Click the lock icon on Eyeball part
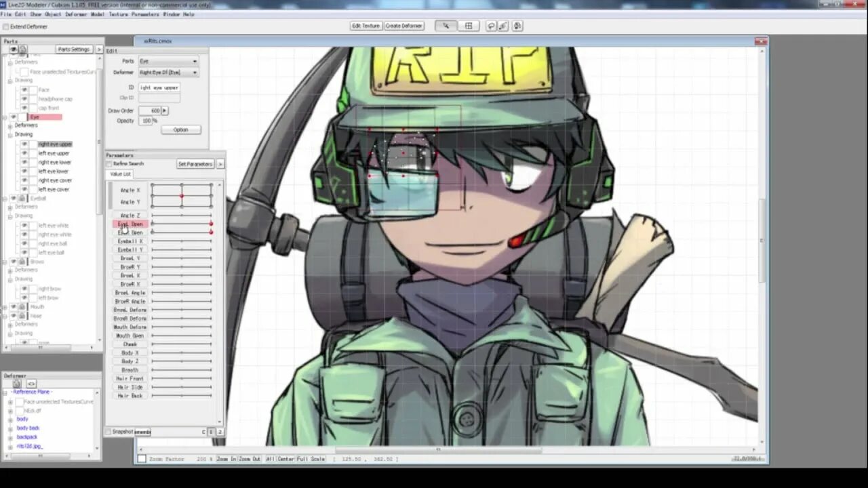 (22, 198)
